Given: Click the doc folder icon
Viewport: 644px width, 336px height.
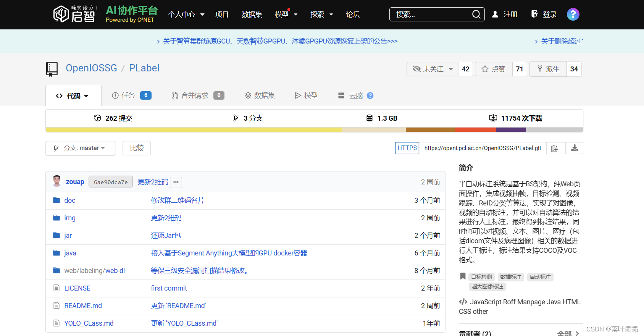Looking at the screenshot, I should (x=56, y=200).
